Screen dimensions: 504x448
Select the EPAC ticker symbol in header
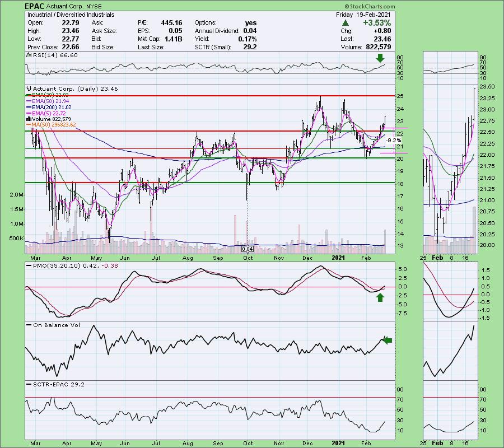tap(35, 6)
